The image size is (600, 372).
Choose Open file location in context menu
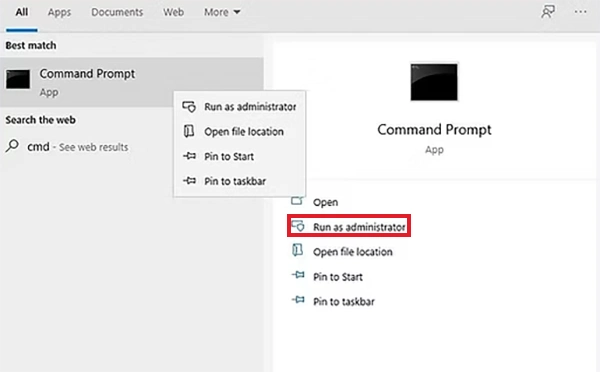pyautogui.click(x=240, y=131)
